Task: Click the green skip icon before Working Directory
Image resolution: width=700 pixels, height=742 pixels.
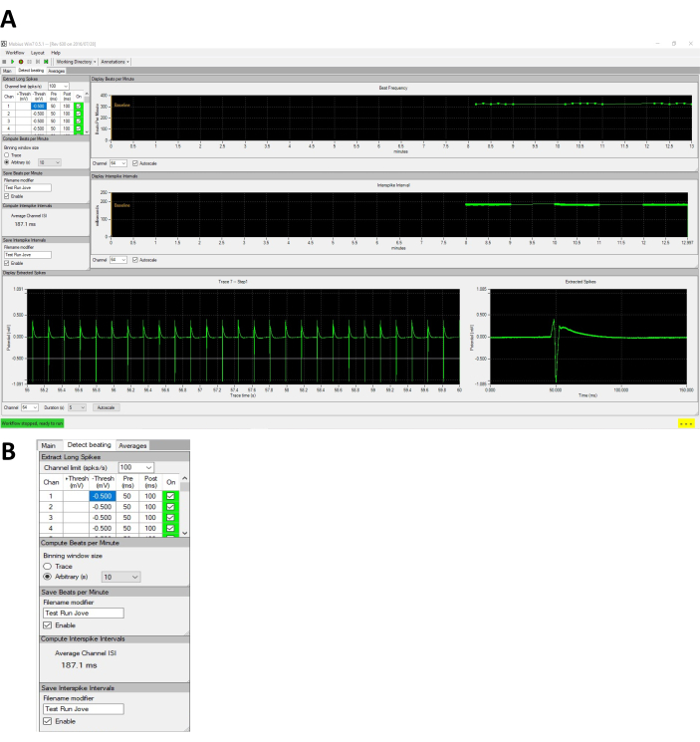Action: [47, 62]
